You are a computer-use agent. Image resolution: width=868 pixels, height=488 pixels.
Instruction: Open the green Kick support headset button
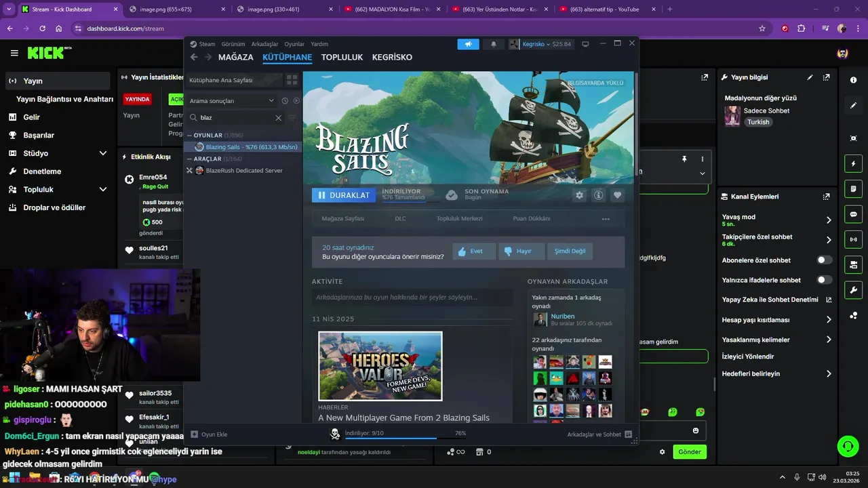(x=848, y=446)
